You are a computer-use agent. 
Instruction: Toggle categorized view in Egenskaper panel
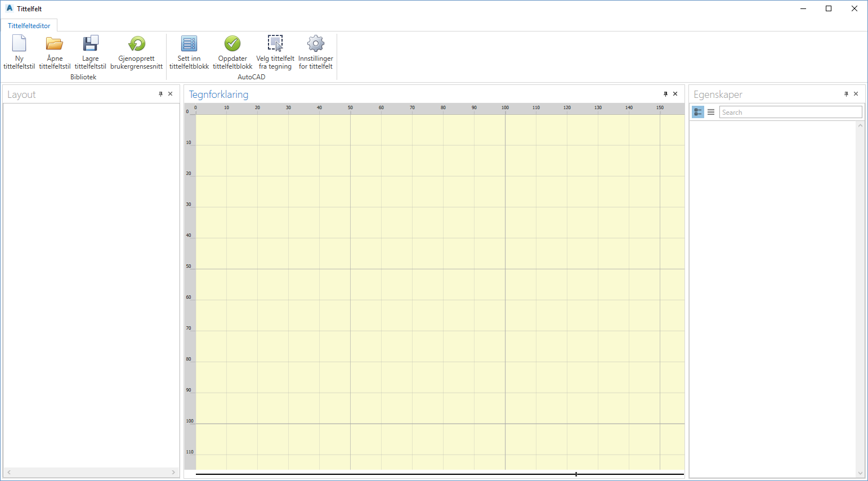[x=698, y=112]
